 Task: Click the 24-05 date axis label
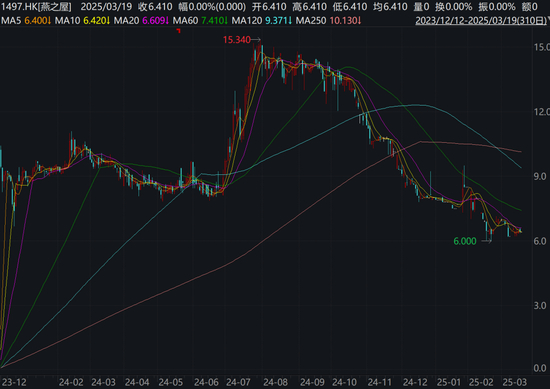pos(170,382)
